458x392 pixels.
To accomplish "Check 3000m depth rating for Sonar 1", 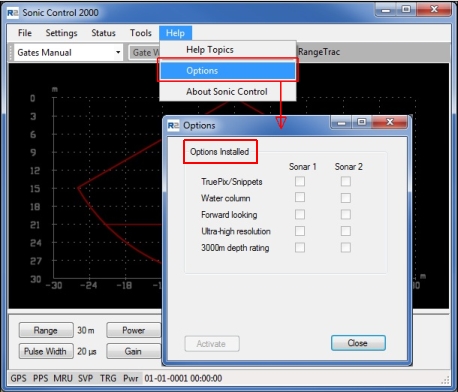I will (300, 247).
